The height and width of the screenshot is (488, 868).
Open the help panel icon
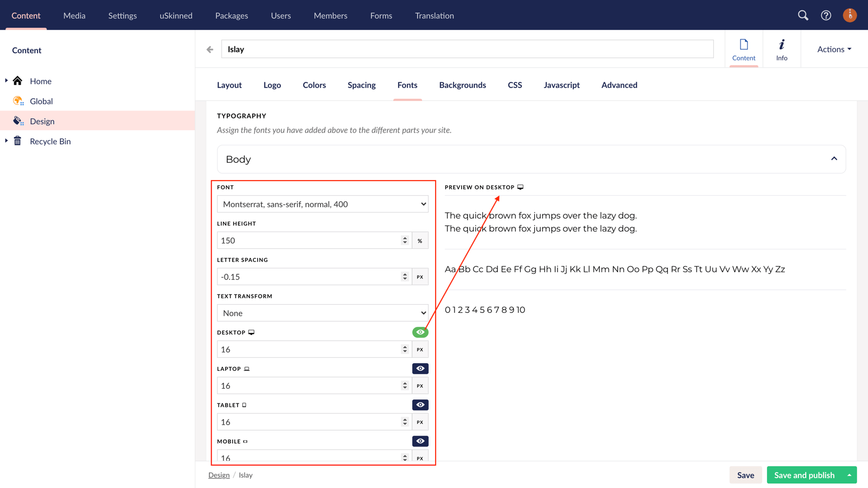click(826, 15)
